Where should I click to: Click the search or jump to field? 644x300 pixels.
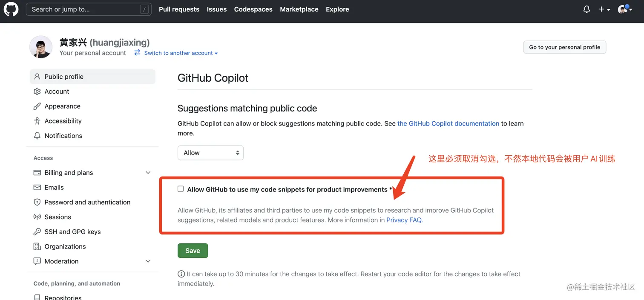click(87, 9)
